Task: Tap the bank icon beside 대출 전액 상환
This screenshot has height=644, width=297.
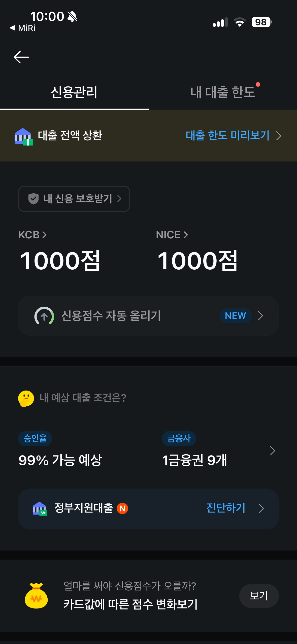Action: pos(24,136)
